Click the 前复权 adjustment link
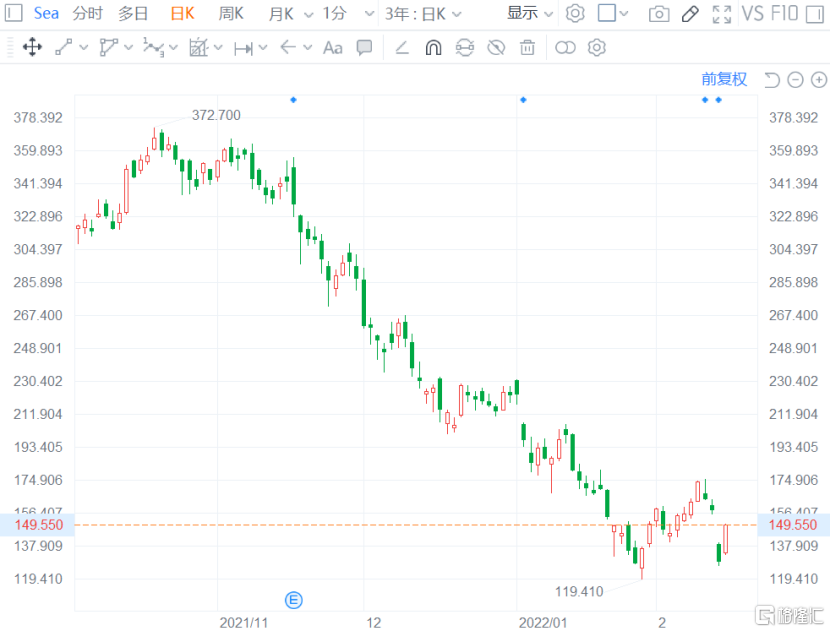The image size is (830, 632). tap(724, 80)
